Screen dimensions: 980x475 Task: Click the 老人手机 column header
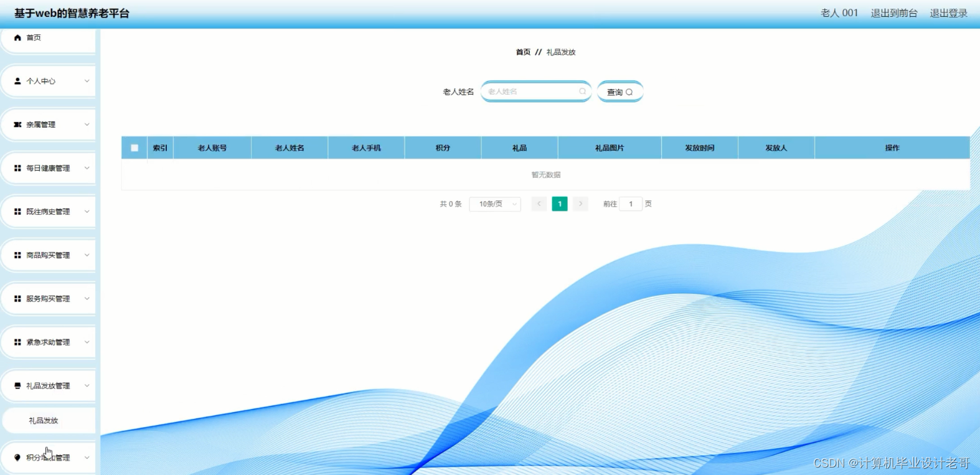click(366, 148)
